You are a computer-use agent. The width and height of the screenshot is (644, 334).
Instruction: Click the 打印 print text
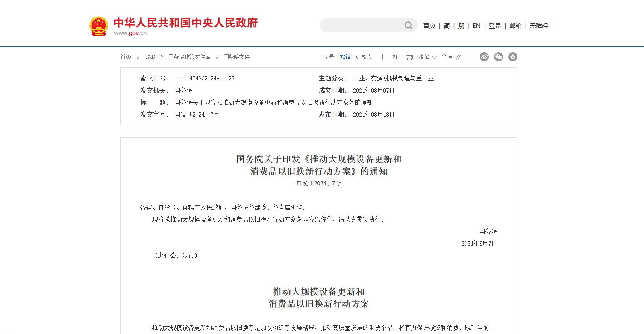[398, 57]
